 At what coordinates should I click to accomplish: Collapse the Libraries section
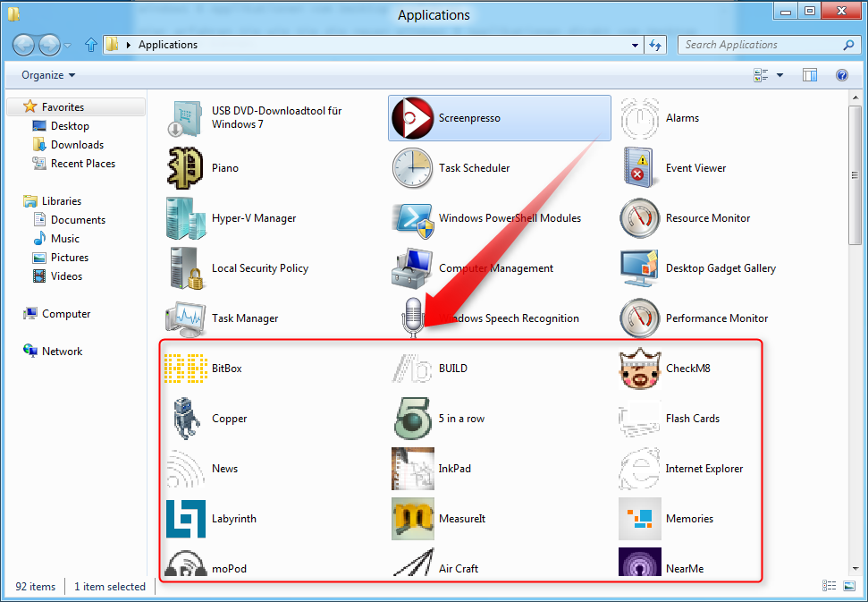[13, 200]
